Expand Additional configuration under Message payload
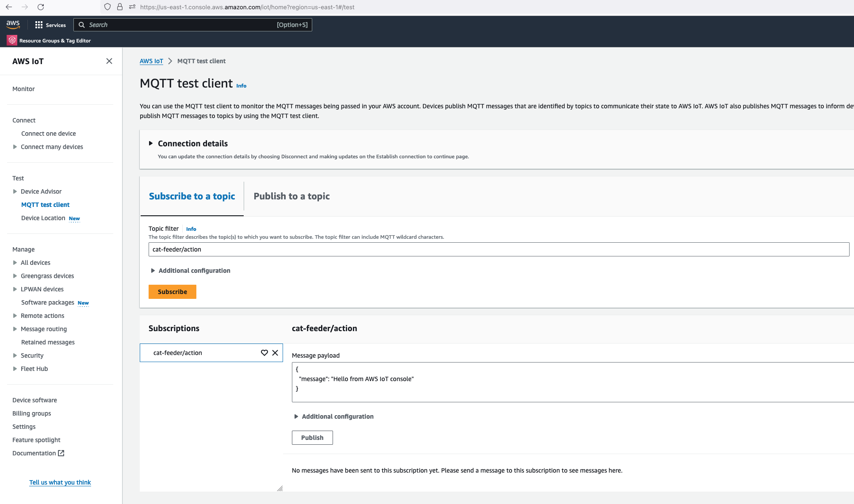Viewport: 854px width, 504px height. tap(296, 416)
